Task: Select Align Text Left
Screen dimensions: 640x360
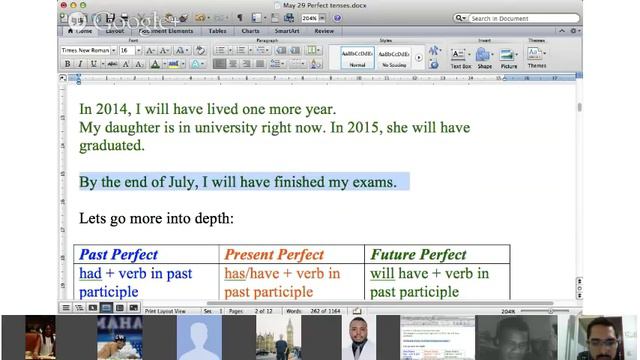Action: pyautogui.click(x=219, y=64)
